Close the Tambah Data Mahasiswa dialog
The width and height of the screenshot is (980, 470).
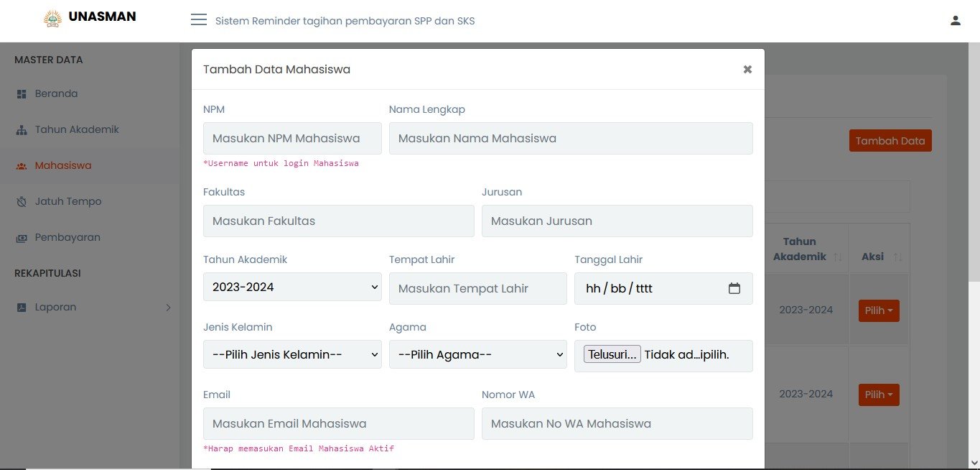coord(747,70)
